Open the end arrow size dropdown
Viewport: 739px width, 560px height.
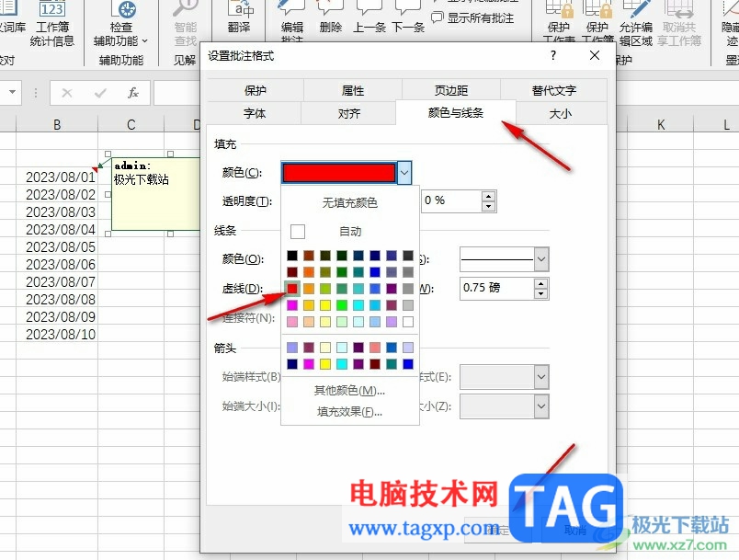(x=541, y=406)
